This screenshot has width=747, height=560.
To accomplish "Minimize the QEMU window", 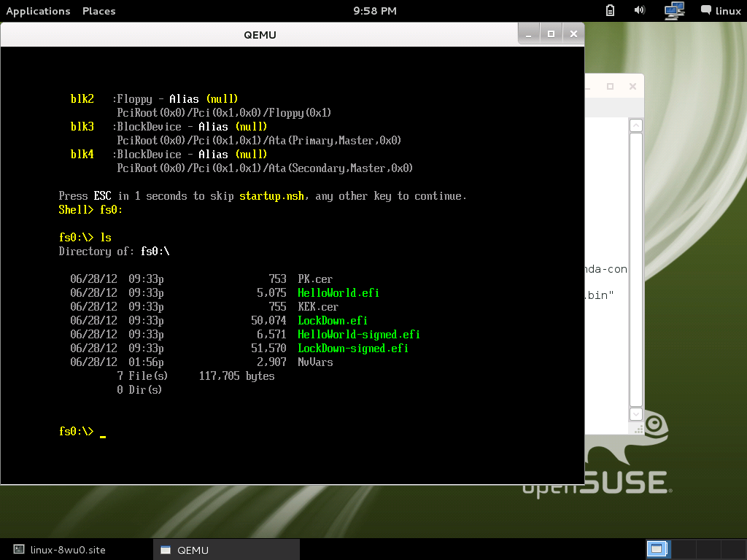I will pyautogui.click(x=528, y=34).
